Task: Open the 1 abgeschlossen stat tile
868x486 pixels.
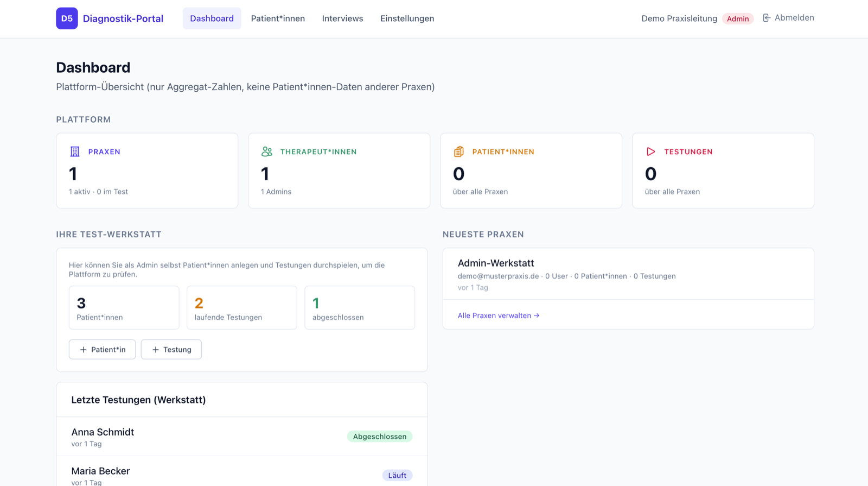Action: pyautogui.click(x=360, y=308)
